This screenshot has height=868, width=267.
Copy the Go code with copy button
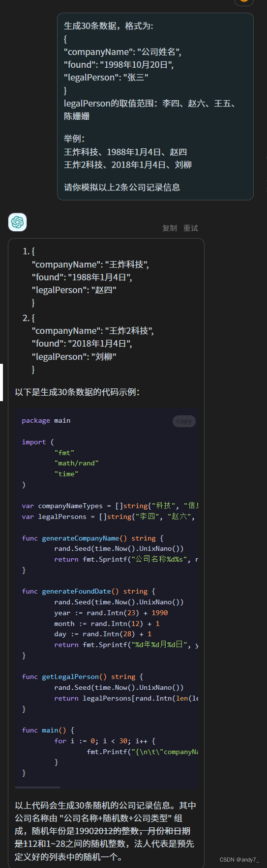point(184,421)
